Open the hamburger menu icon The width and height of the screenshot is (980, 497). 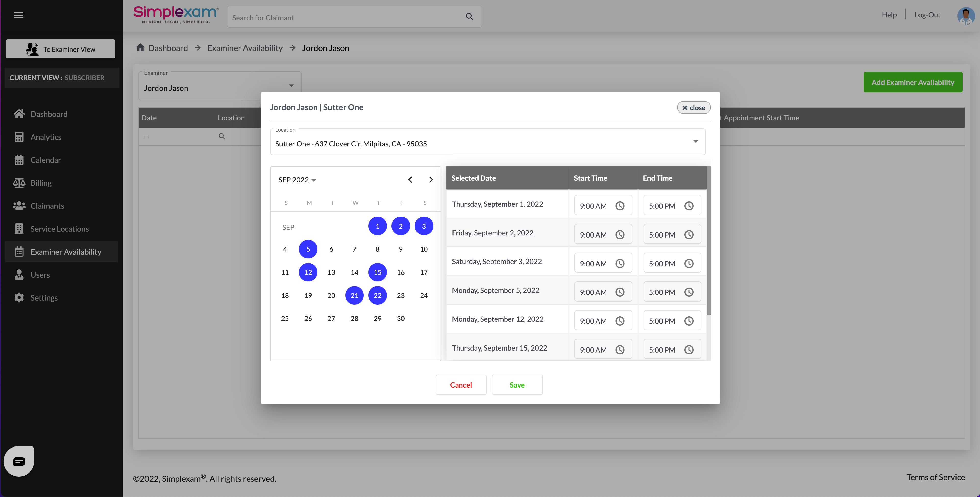pos(19,15)
